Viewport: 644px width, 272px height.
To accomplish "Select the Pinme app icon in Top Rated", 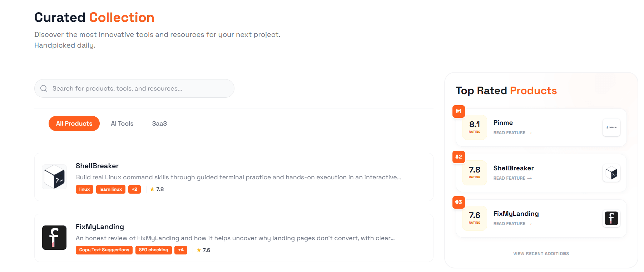I will coord(611,127).
